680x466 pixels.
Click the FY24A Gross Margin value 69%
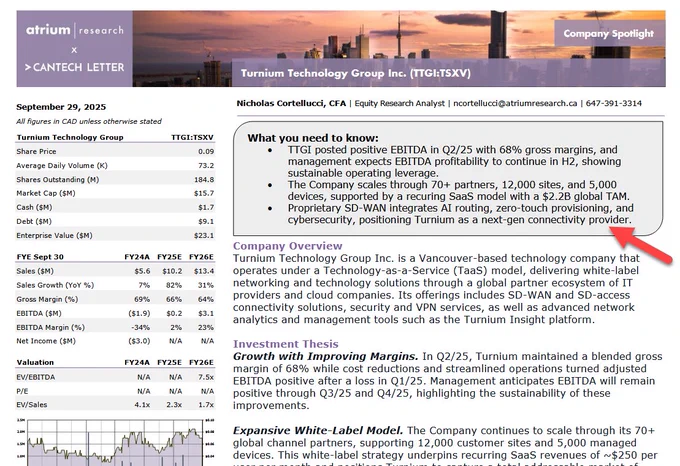[x=142, y=299]
